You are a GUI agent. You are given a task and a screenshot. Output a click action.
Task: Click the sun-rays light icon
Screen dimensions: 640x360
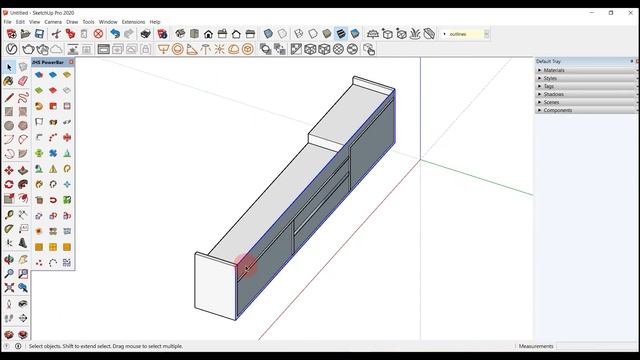tap(220, 49)
